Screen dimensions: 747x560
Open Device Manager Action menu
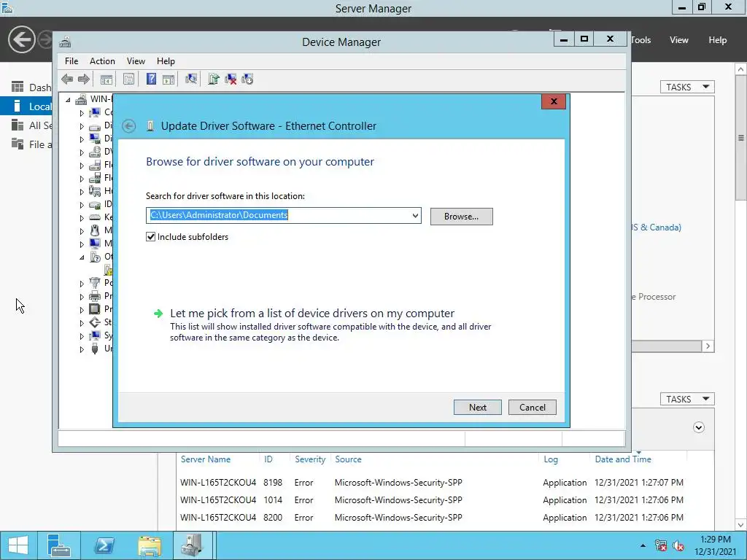pyautogui.click(x=102, y=61)
